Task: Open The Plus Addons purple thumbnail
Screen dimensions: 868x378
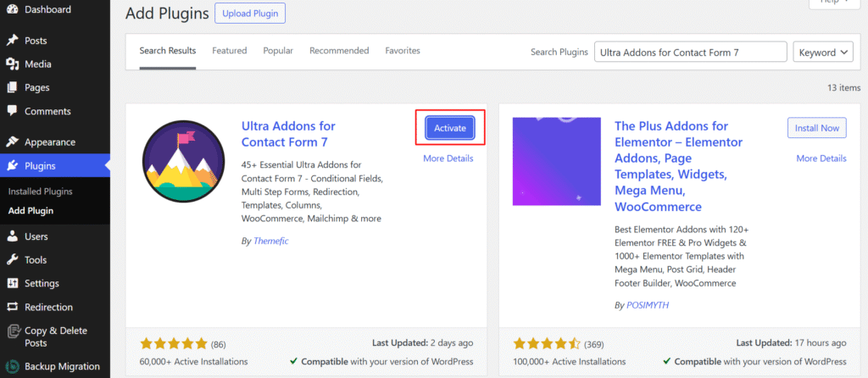Action: 556,162
